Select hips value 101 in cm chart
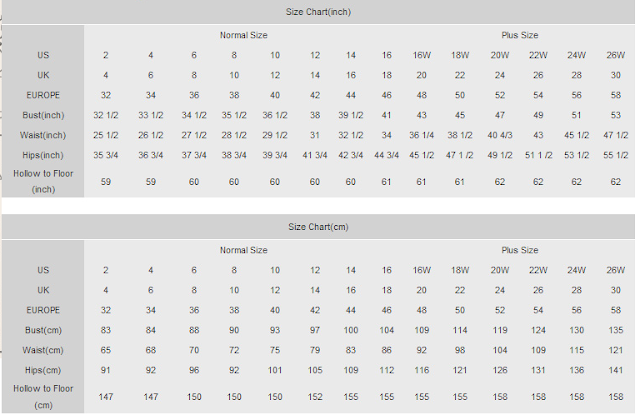Image resolution: width=640 pixels, height=415 pixels. pos(275,370)
